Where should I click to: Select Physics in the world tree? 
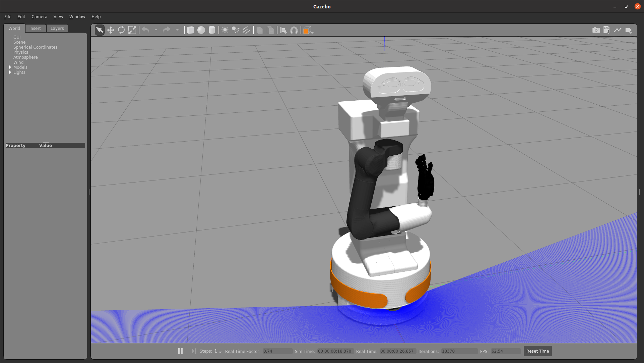point(21,52)
